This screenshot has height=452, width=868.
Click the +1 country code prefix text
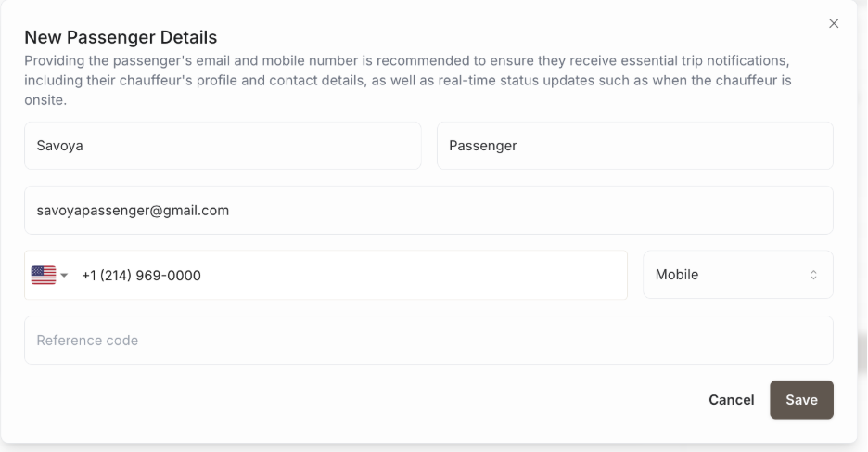point(89,275)
